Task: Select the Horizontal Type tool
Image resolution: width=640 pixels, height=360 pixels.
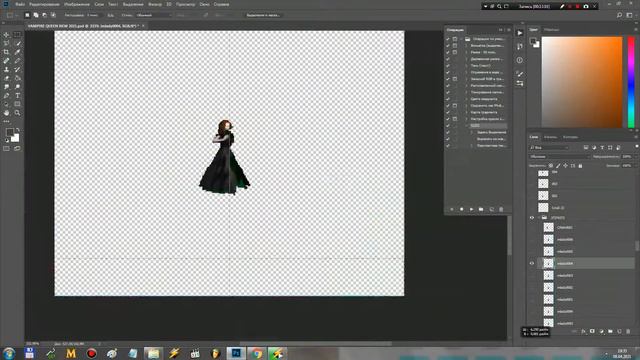Action: point(17,96)
